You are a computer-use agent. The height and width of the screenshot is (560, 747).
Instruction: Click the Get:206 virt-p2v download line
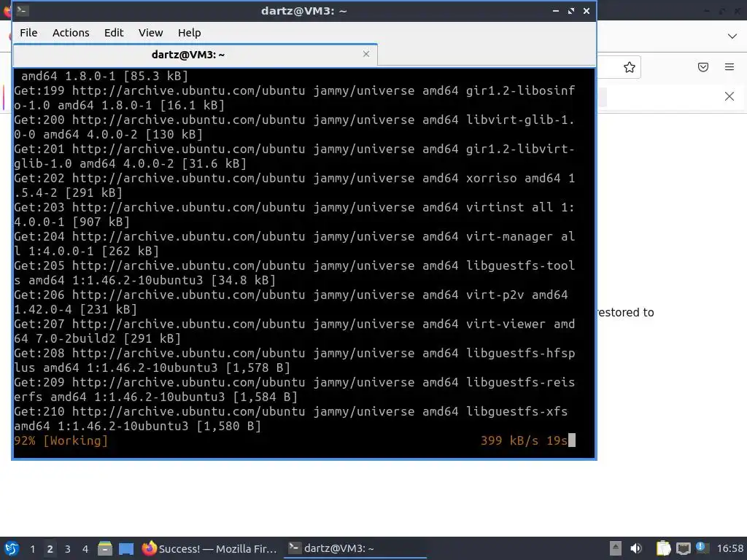(291, 302)
